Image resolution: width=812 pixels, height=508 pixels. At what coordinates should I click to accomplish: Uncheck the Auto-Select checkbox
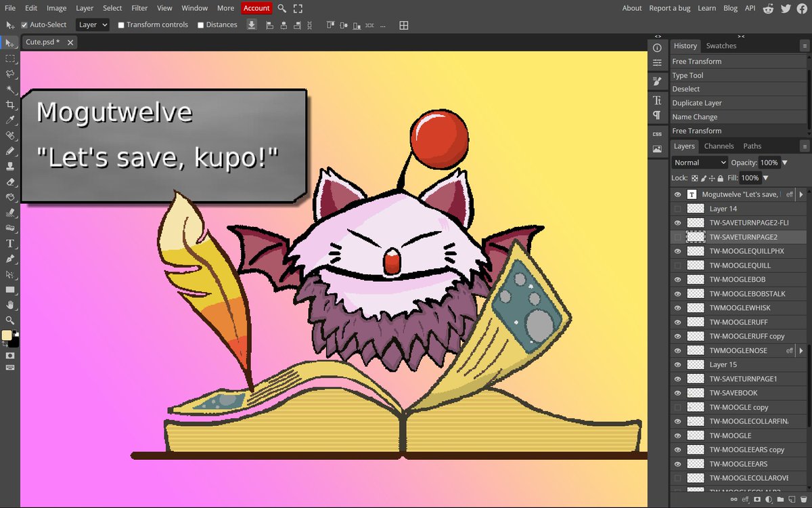pos(24,25)
